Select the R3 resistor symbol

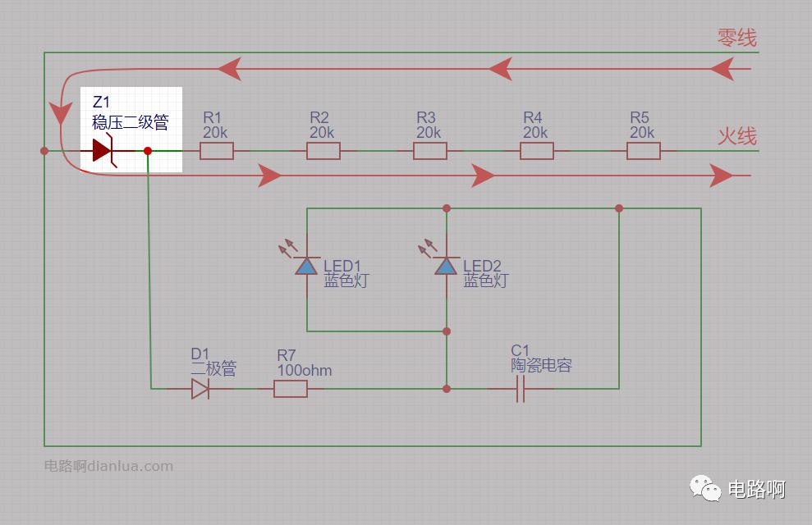[x=430, y=151]
